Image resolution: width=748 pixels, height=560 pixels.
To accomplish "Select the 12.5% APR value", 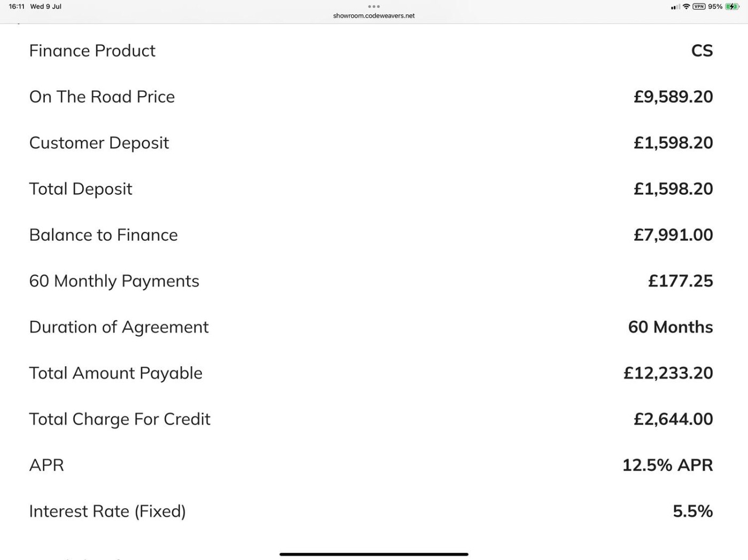I will coord(667,465).
